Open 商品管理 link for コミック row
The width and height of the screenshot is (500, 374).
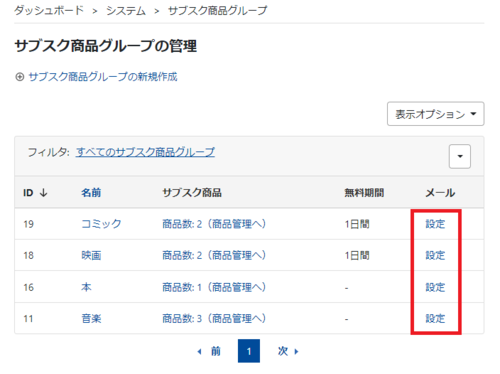(214, 224)
